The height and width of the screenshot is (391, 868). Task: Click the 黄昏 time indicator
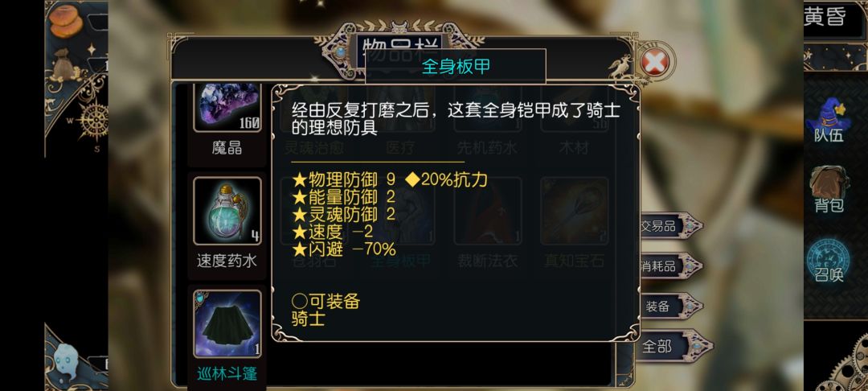825,17
